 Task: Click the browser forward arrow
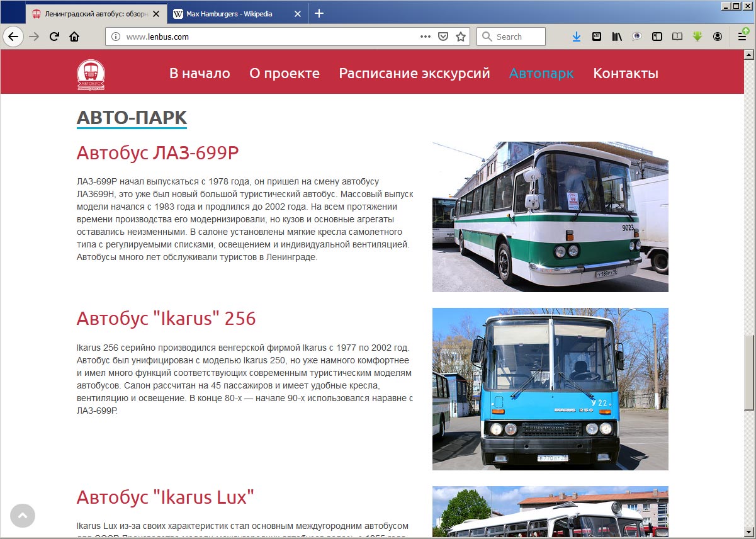point(34,37)
